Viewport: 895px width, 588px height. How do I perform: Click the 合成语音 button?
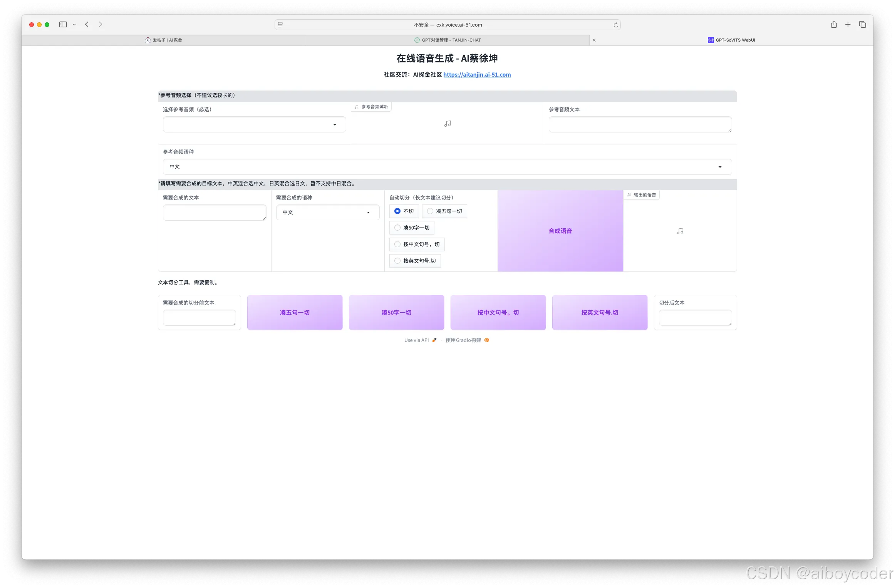click(560, 231)
